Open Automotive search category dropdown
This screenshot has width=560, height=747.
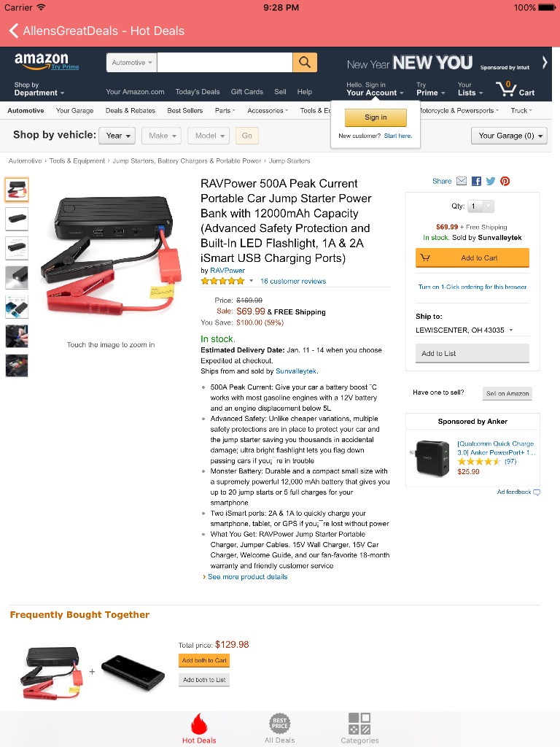[132, 63]
